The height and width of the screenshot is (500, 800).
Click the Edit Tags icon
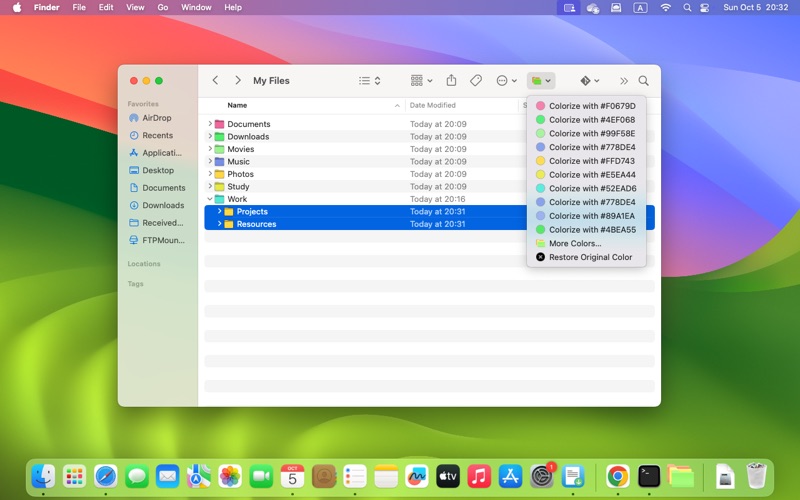point(476,81)
